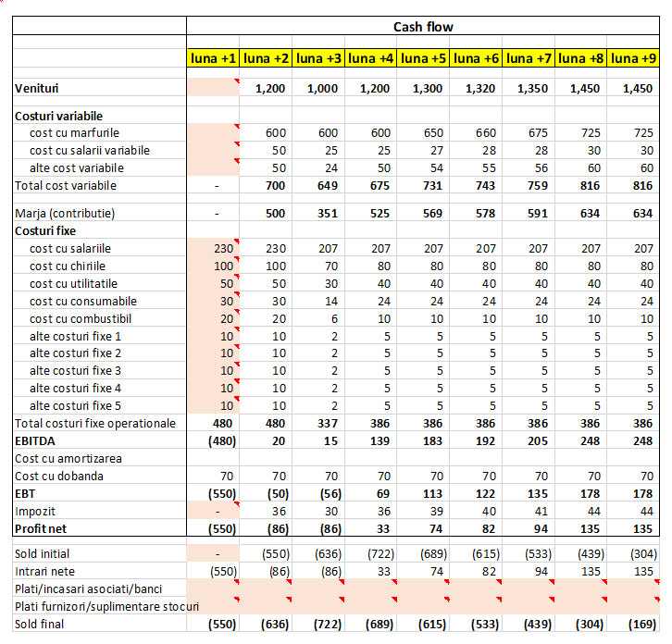This screenshot has height=644, width=672.
Task: Click the luna +9 column header
Action: tap(634, 58)
